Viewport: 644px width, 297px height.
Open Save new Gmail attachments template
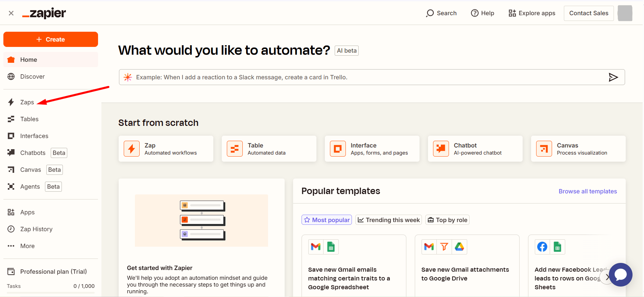[467, 266]
